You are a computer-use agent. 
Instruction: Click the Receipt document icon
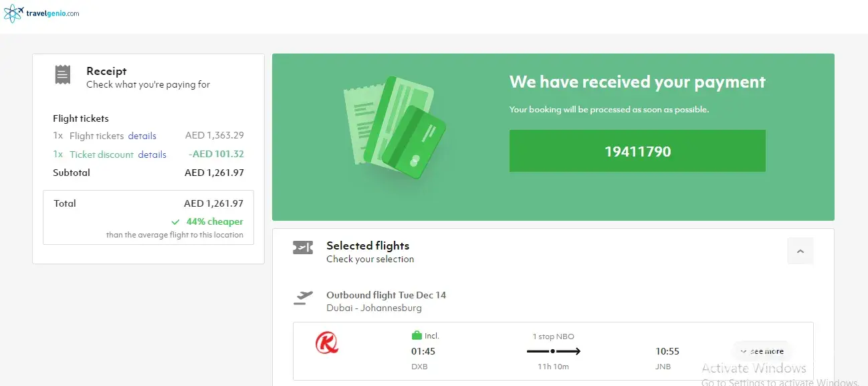(x=62, y=74)
